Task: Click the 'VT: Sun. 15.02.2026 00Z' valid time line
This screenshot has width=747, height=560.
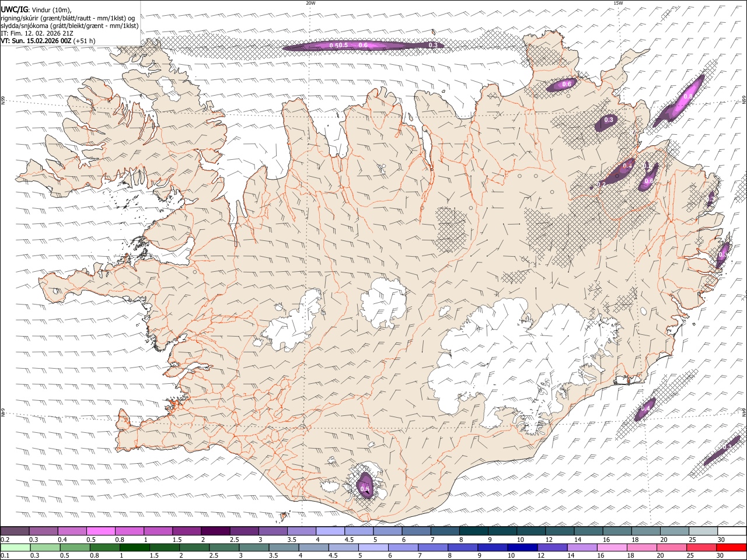Action: coord(36,41)
